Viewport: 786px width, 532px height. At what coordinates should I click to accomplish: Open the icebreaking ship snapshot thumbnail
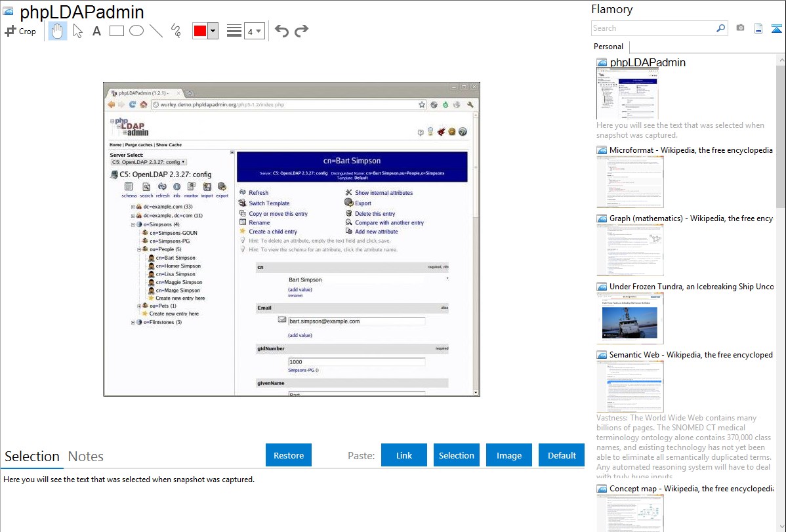pyautogui.click(x=630, y=318)
